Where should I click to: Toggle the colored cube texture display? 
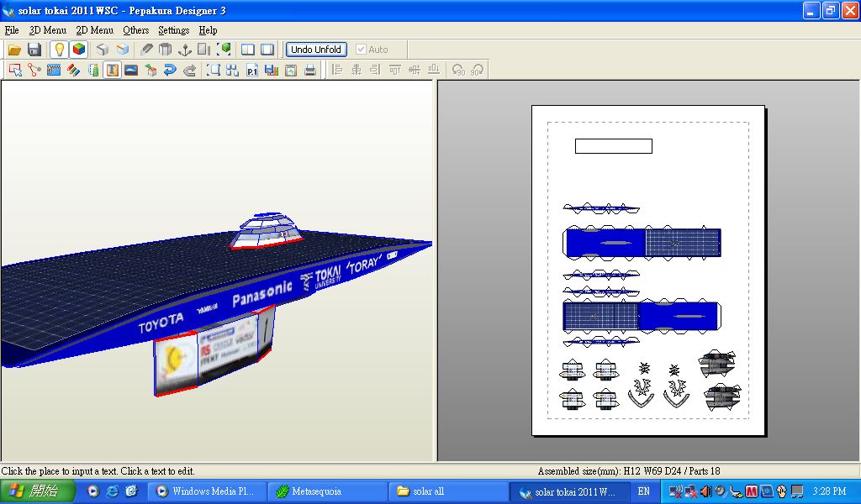point(78,50)
